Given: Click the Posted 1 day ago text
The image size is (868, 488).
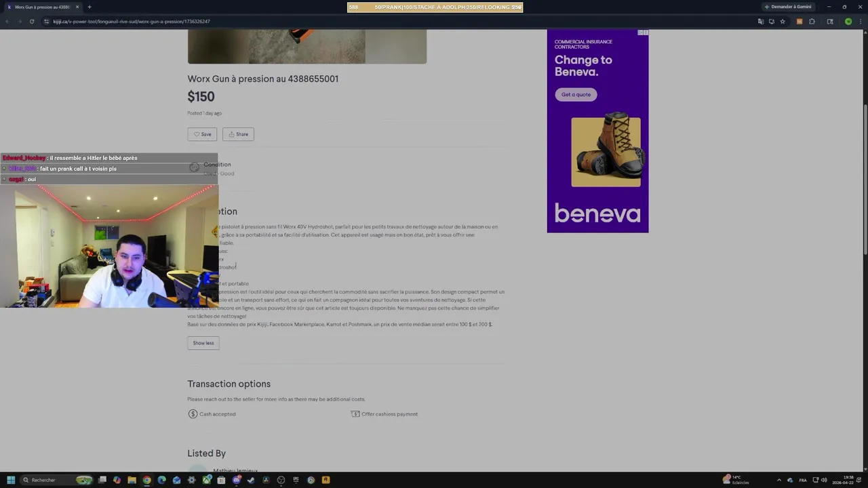Looking at the screenshot, I should click(204, 113).
